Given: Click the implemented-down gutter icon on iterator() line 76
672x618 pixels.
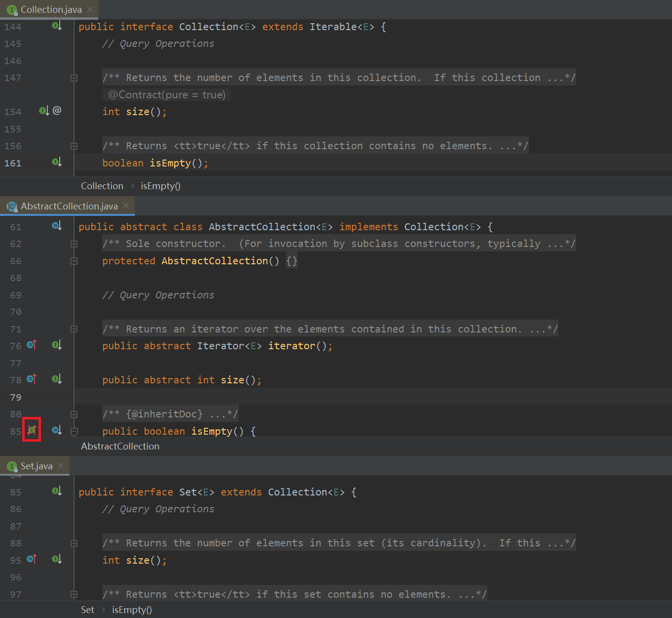Looking at the screenshot, I should (x=57, y=345).
